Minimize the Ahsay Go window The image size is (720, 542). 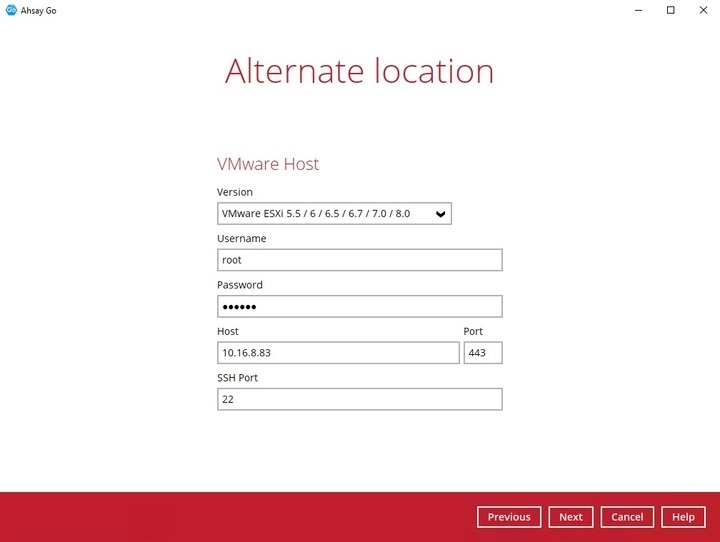tap(638, 10)
